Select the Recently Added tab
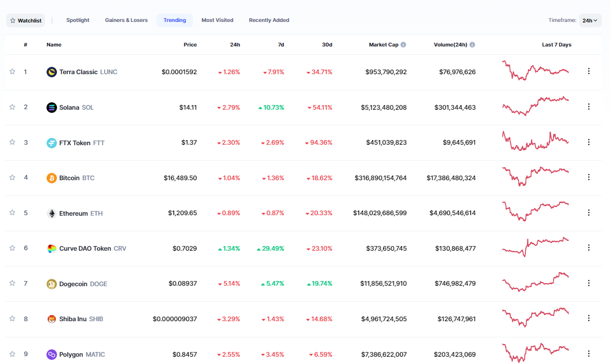This screenshot has height=364, width=610. [x=269, y=20]
